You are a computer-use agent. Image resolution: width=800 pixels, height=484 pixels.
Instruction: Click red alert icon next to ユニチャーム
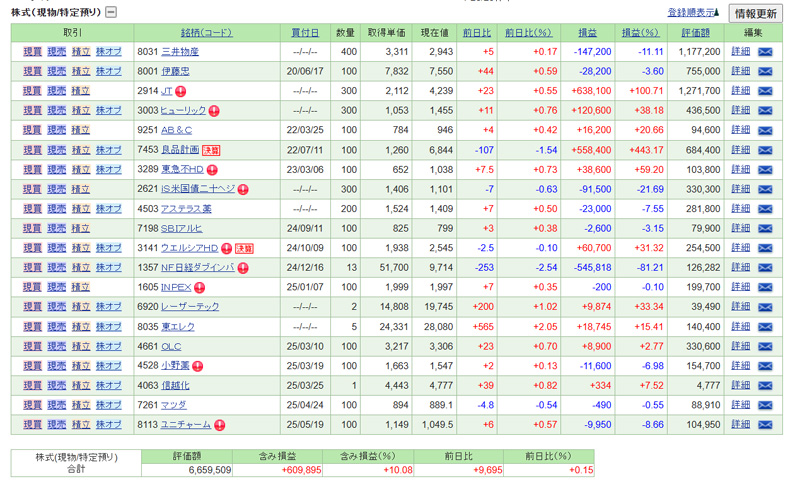(x=219, y=425)
